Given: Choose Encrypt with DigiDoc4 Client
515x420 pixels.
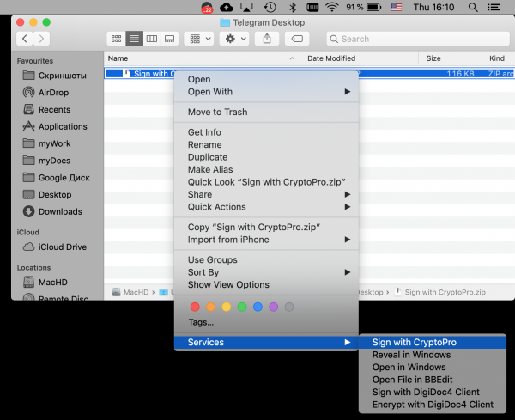Looking at the screenshot, I should (x=433, y=405).
